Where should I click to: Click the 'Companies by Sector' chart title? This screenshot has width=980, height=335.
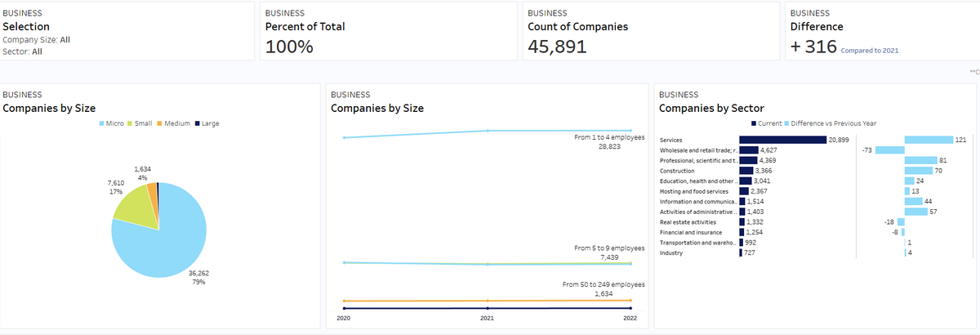(710, 108)
